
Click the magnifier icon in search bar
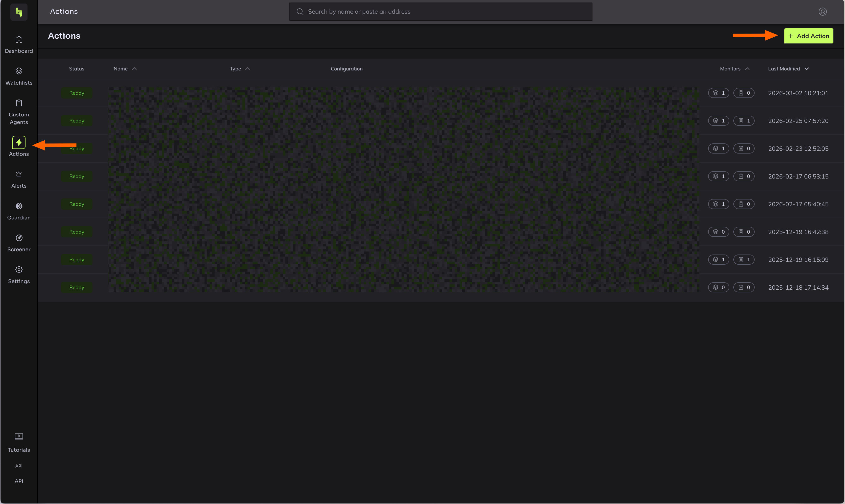[300, 12]
